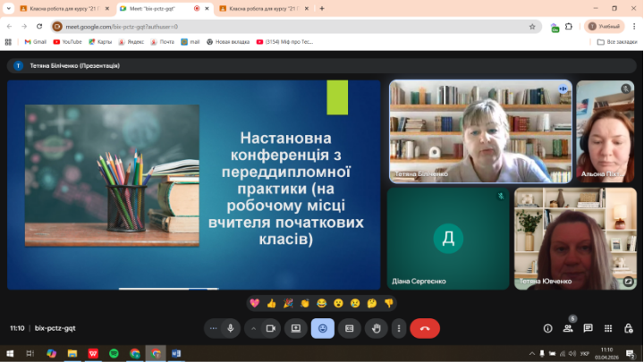Leave the call with red hang-up button
644x362 pixels.
(425, 328)
